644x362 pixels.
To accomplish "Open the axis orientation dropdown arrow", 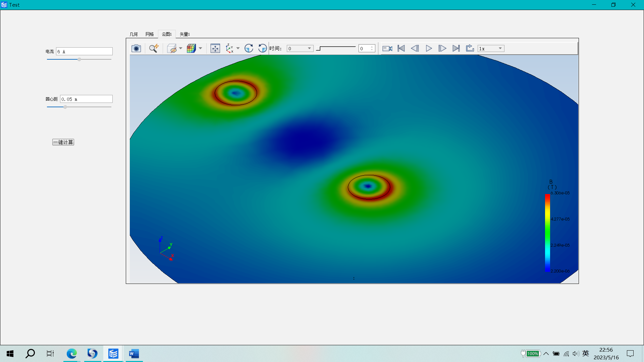I will [238, 48].
